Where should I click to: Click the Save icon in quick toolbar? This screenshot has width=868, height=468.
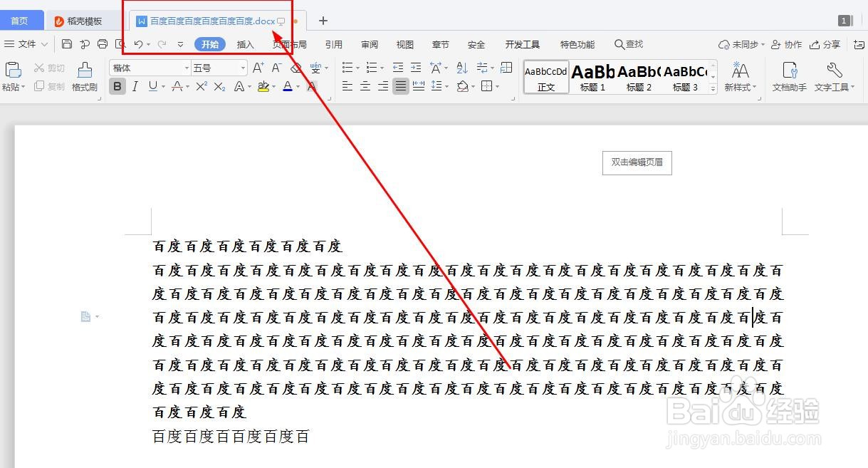[67, 44]
